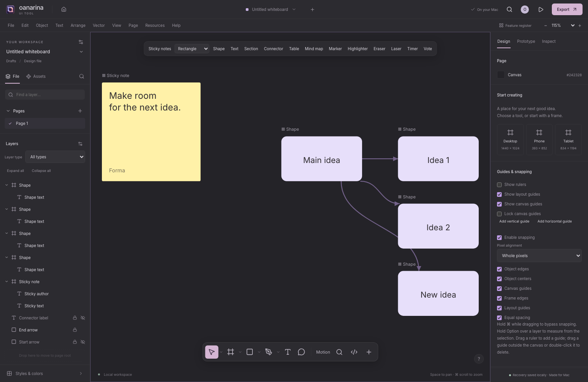This screenshot has height=382, width=588.
Task: Collapse the Pages section
Action: tap(8, 111)
